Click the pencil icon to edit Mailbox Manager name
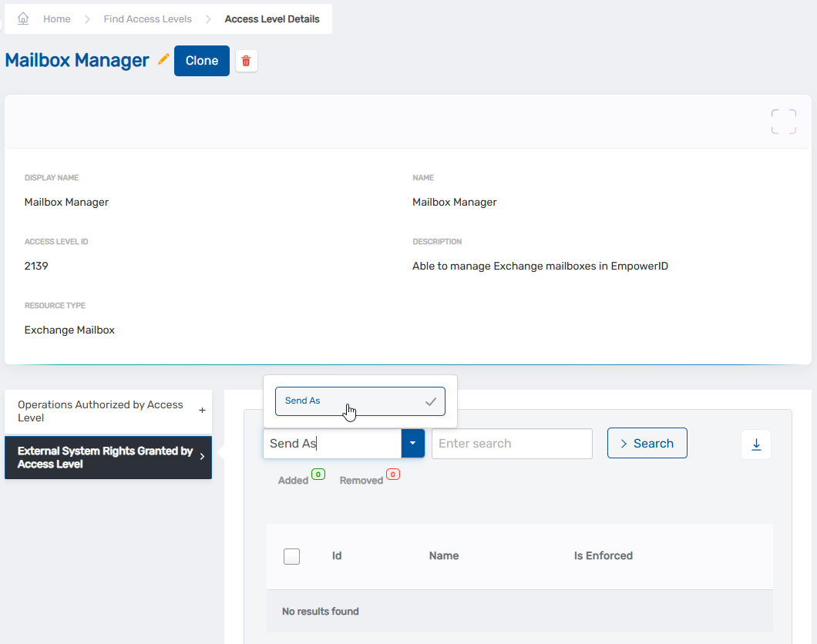Image resolution: width=817 pixels, height=644 pixels. click(163, 59)
